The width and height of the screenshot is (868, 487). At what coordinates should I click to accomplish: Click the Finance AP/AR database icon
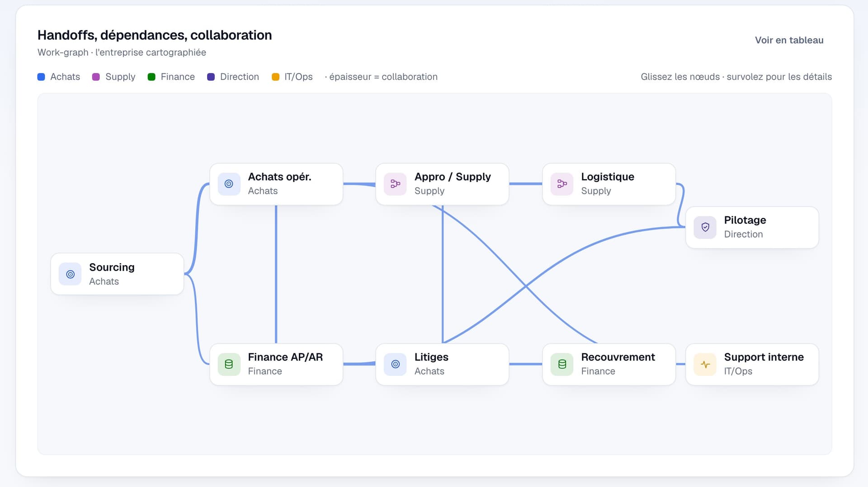click(229, 364)
